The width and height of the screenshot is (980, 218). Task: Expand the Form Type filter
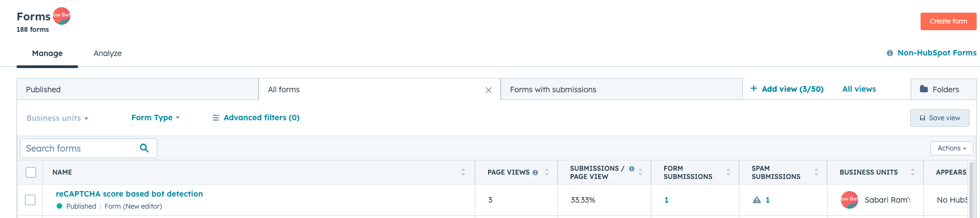[x=155, y=118]
